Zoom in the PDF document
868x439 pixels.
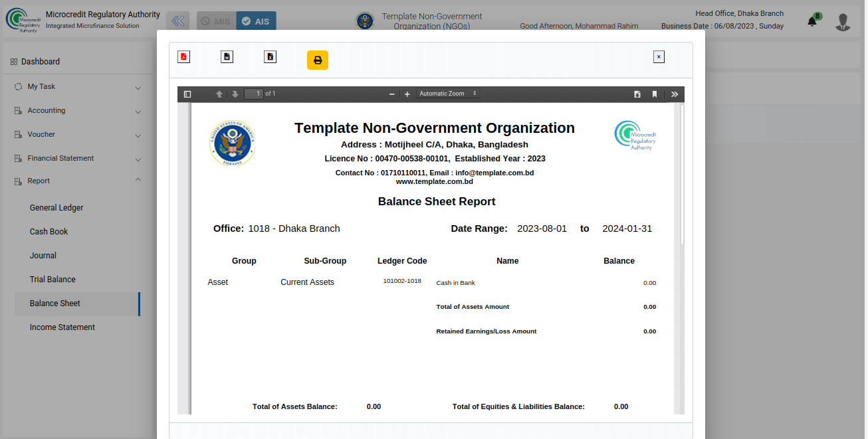pyautogui.click(x=407, y=94)
